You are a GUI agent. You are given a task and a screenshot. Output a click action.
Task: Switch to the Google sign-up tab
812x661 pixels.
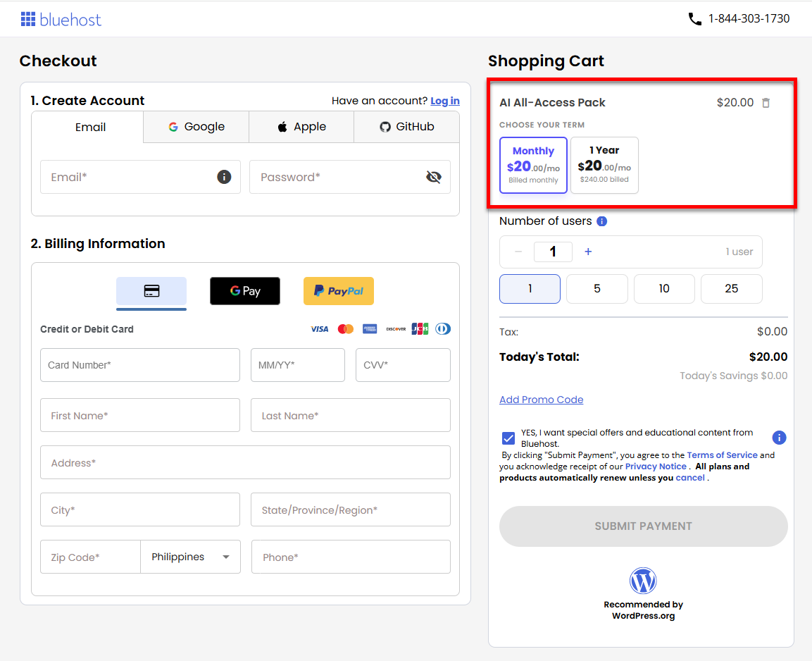pyautogui.click(x=196, y=127)
